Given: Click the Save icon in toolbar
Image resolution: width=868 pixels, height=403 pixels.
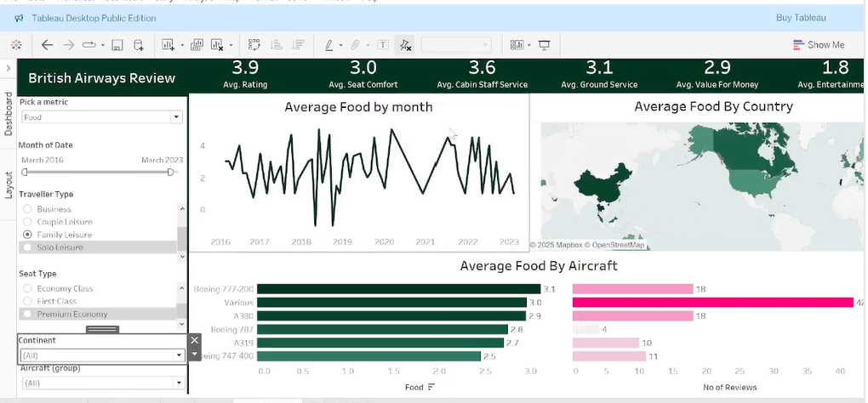Looking at the screenshot, I should pyautogui.click(x=117, y=45).
